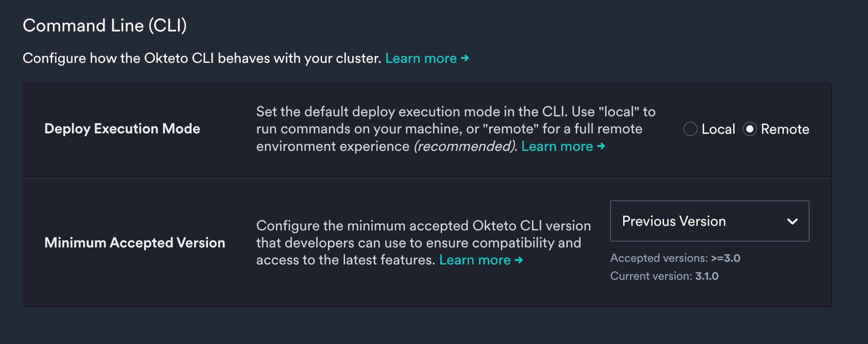Click the Deploy Execution Mode row label

click(x=122, y=129)
